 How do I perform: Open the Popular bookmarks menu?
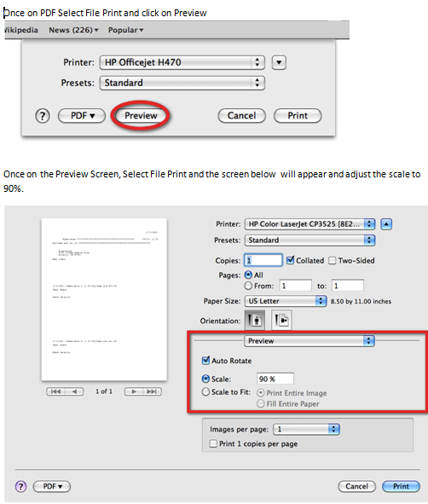(x=125, y=30)
